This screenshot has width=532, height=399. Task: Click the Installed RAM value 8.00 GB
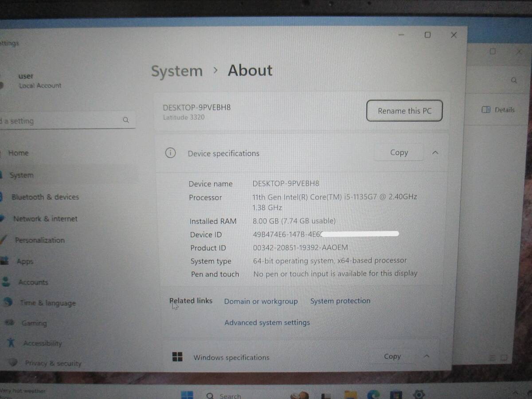(294, 221)
